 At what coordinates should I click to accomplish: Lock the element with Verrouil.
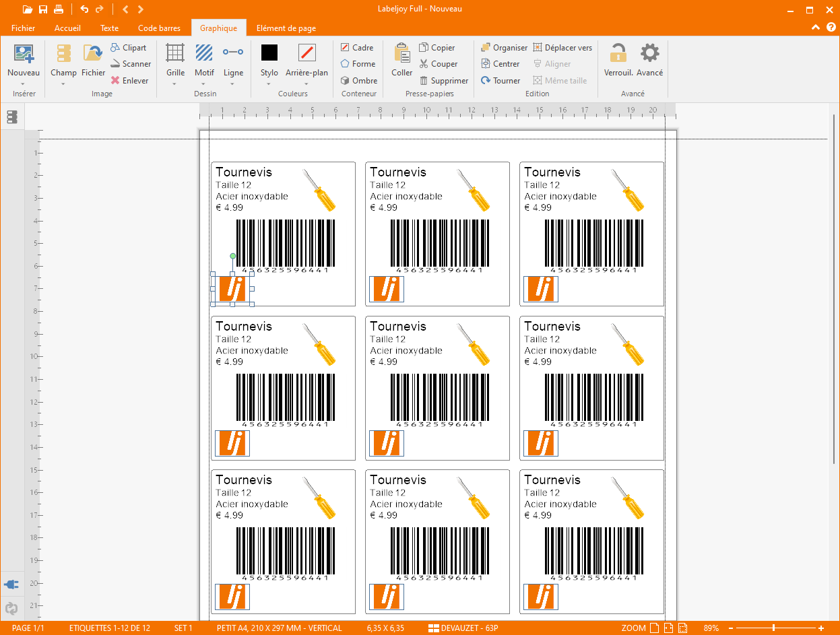click(x=618, y=60)
